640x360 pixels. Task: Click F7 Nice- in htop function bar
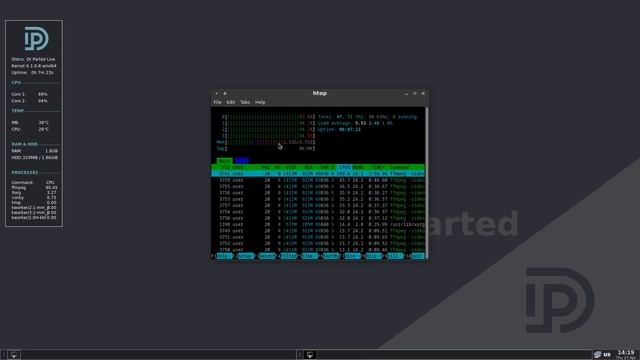coord(351,256)
